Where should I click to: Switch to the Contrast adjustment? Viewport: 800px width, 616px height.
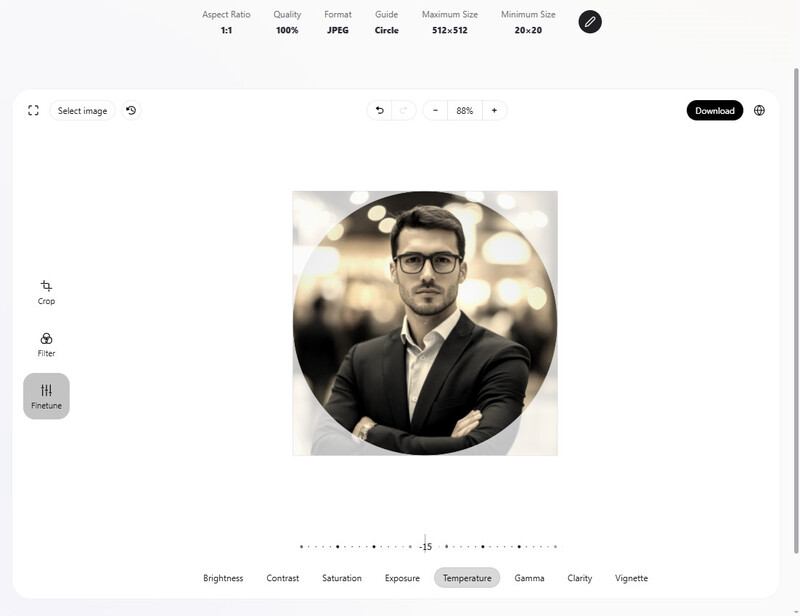point(283,578)
